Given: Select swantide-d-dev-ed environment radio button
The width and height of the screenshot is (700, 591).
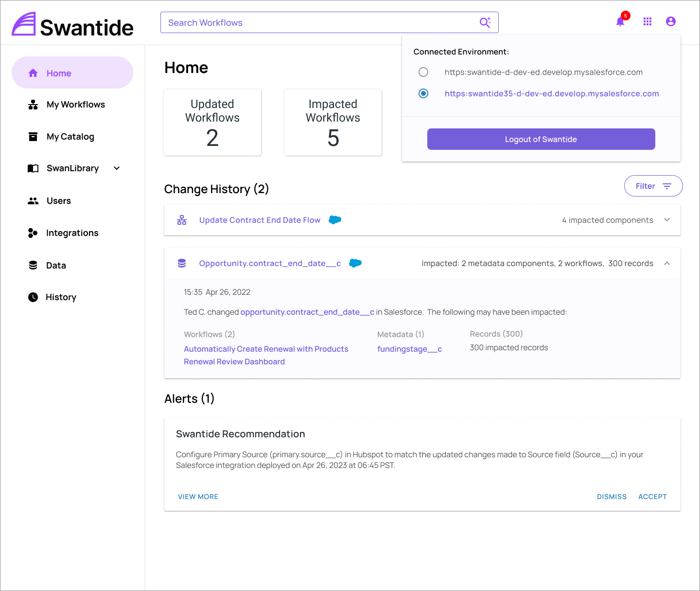Looking at the screenshot, I should 423,72.
